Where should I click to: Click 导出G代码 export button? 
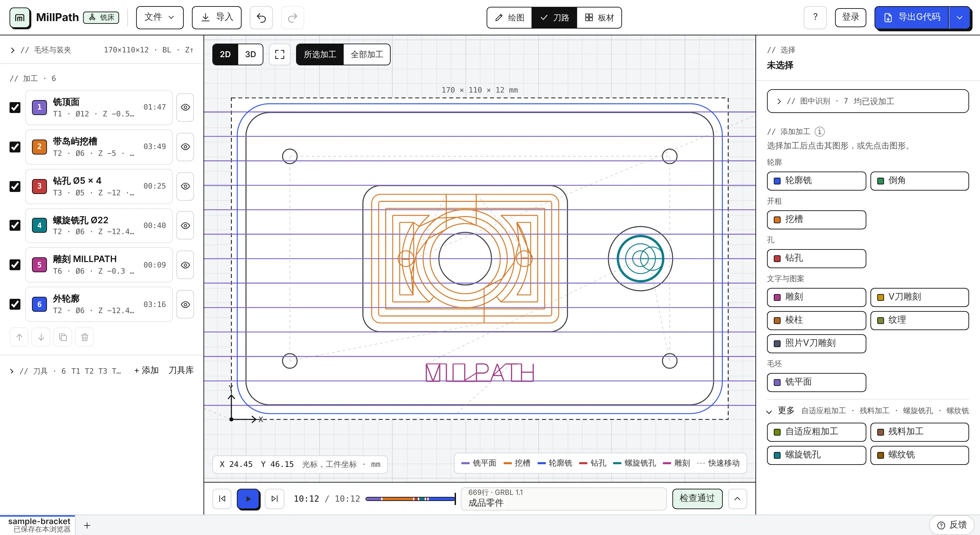(x=912, y=17)
